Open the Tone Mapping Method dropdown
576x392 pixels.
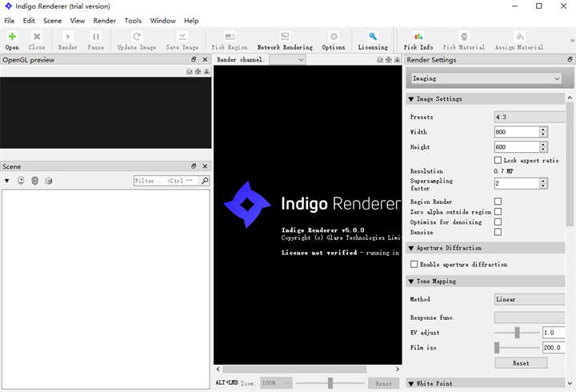point(530,299)
